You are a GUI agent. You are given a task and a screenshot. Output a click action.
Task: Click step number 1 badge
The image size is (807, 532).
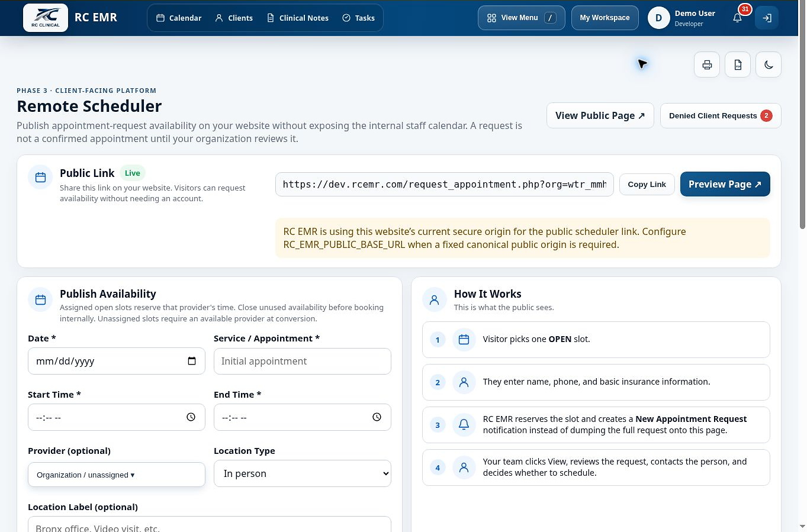click(x=438, y=340)
